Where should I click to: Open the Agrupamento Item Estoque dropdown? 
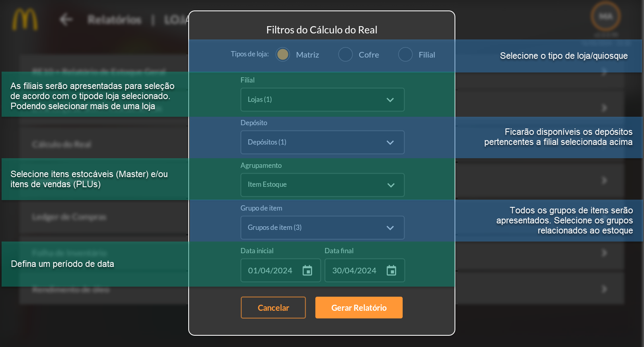(323, 185)
